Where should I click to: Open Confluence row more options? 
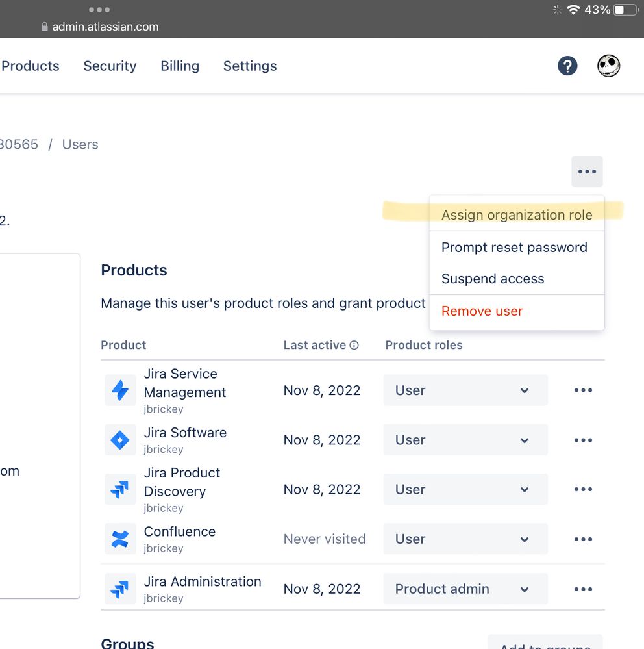click(x=583, y=539)
